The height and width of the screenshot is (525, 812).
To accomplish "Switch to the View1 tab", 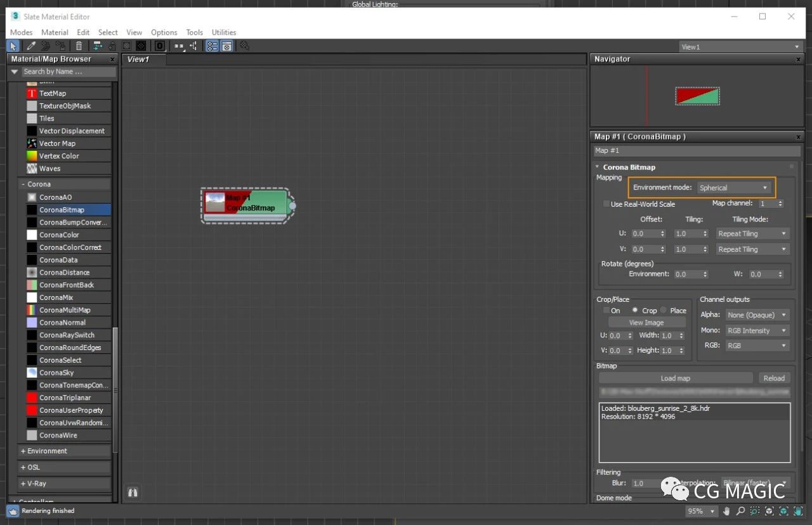I will (143, 60).
